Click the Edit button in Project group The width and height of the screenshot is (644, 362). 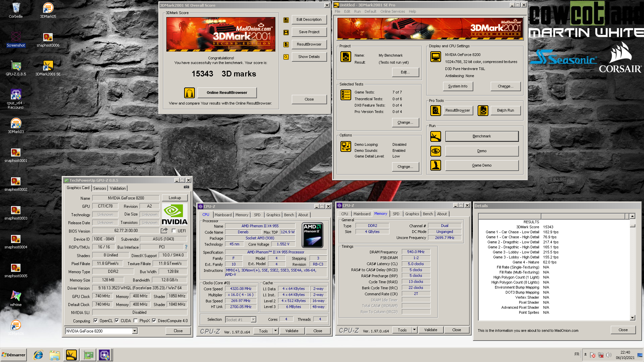click(405, 72)
